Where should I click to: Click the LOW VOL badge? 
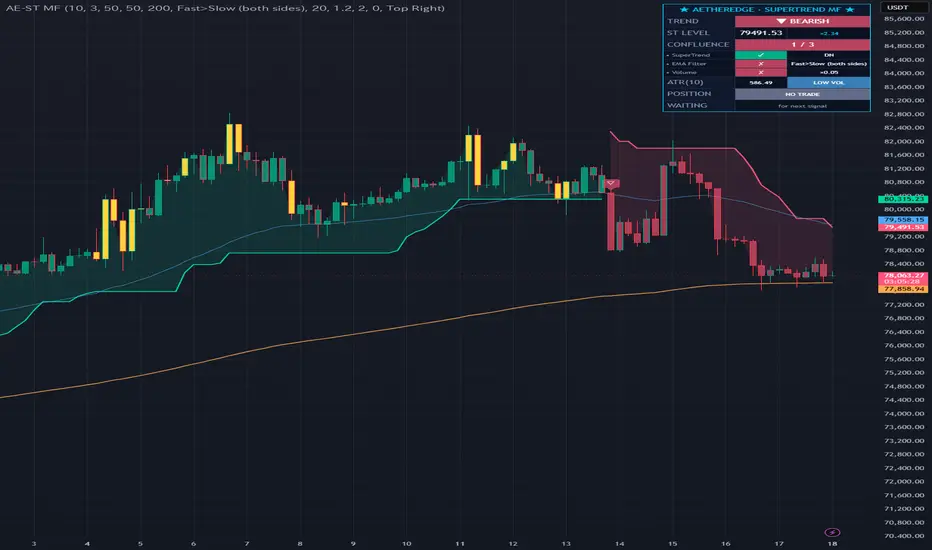[829, 83]
